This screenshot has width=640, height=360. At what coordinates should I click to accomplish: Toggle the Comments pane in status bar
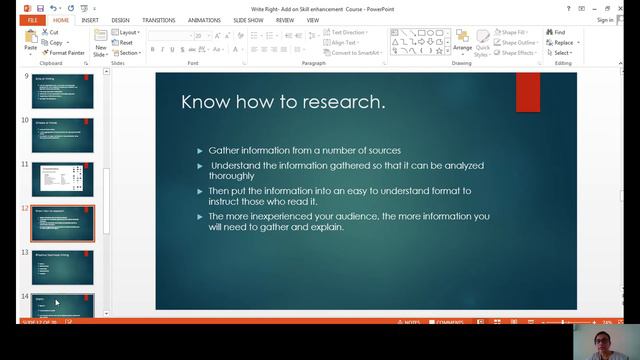click(447, 322)
